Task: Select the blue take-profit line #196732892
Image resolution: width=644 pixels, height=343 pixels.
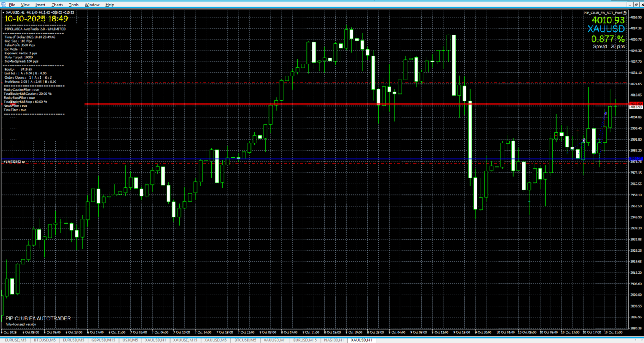Action: coord(282,159)
